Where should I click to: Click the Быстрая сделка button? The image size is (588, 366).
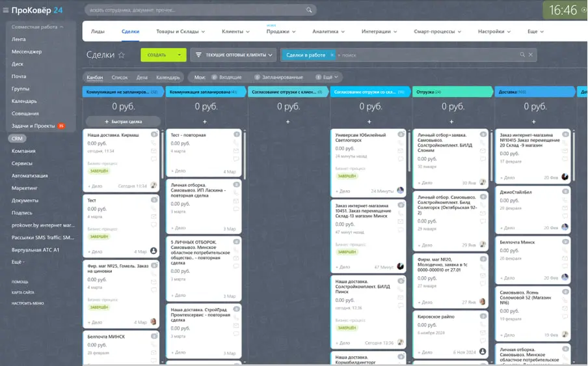click(x=123, y=122)
